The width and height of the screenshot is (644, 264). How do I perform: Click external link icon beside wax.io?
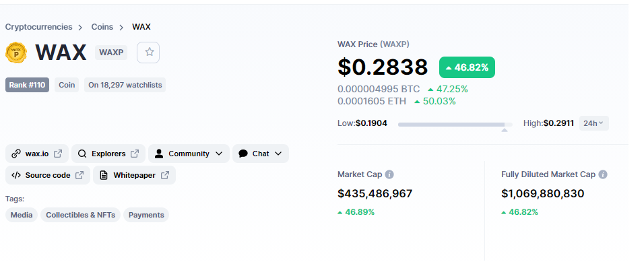(x=59, y=154)
